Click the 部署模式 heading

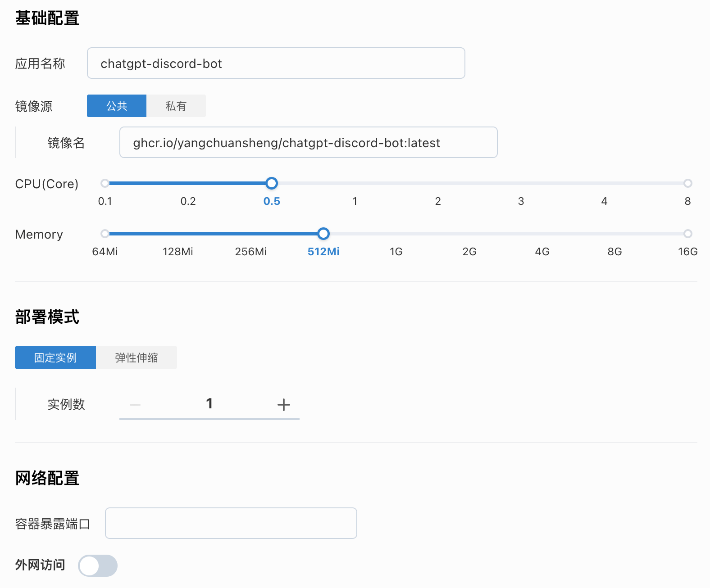coord(47,317)
